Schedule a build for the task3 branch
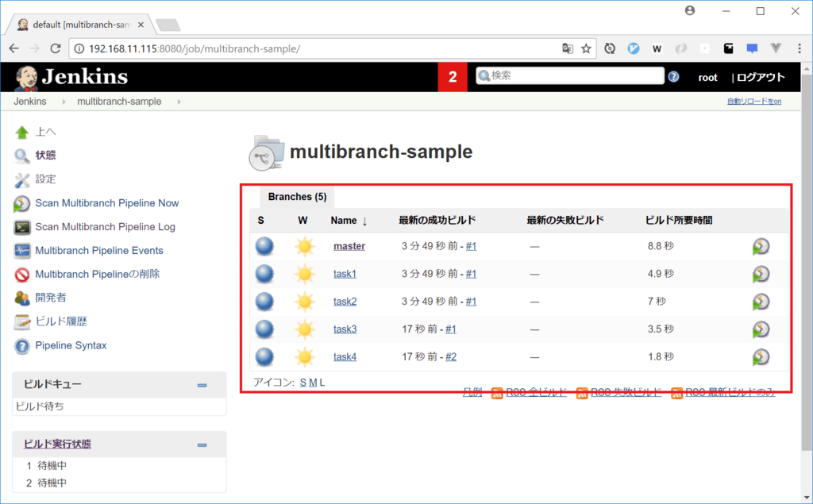 761,329
